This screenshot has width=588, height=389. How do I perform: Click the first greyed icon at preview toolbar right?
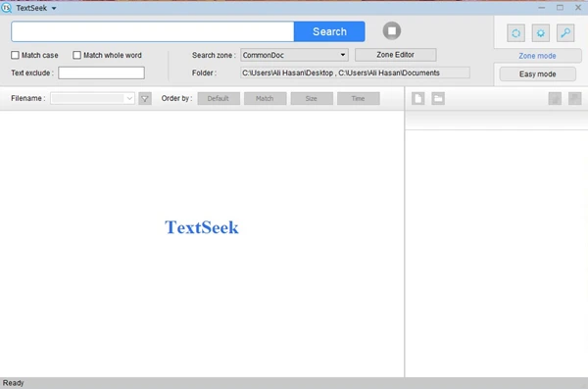pyautogui.click(x=555, y=99)
